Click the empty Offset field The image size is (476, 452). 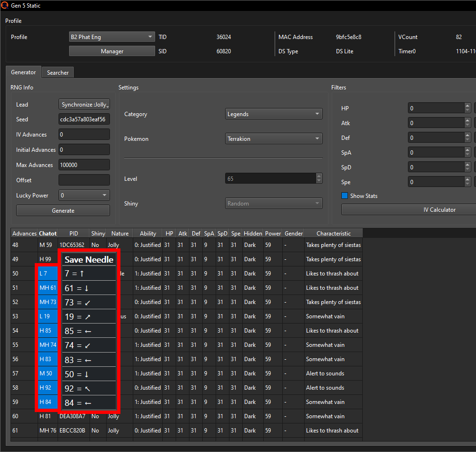coord(84,180)
